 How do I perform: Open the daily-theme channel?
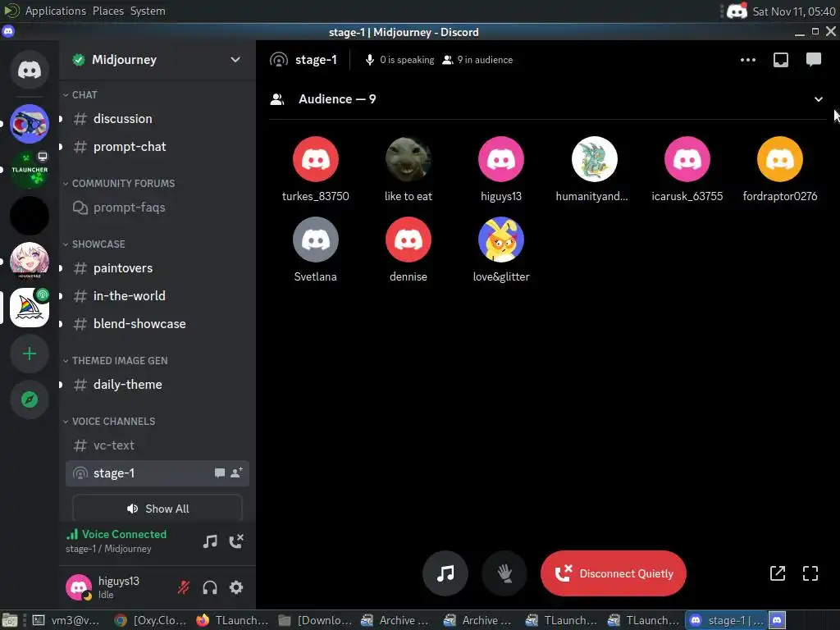157,385
